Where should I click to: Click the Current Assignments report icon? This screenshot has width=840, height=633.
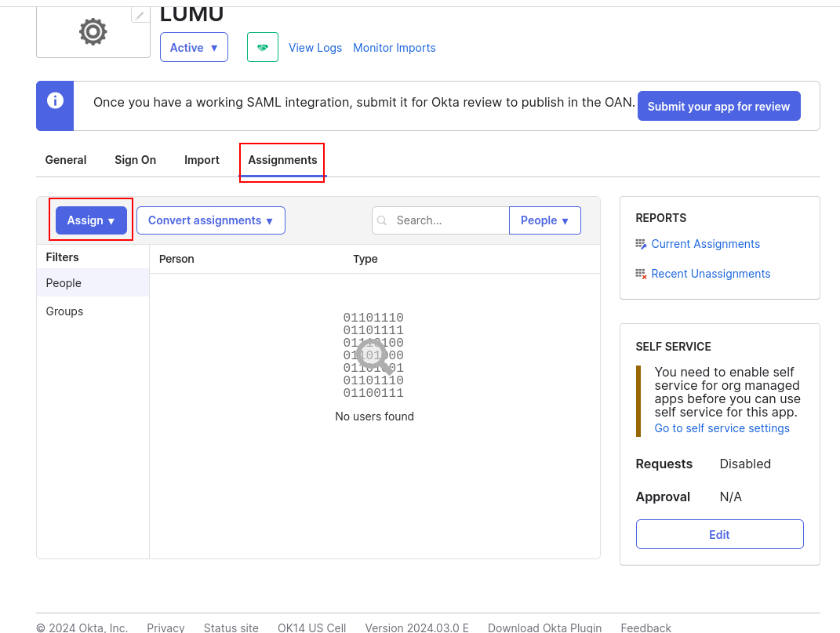(x=641, y=244)
